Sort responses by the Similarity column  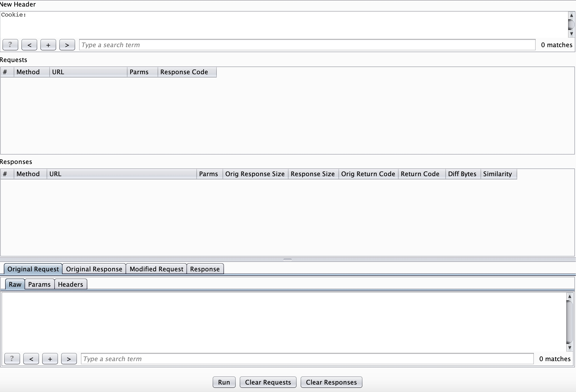coord(497,174)
